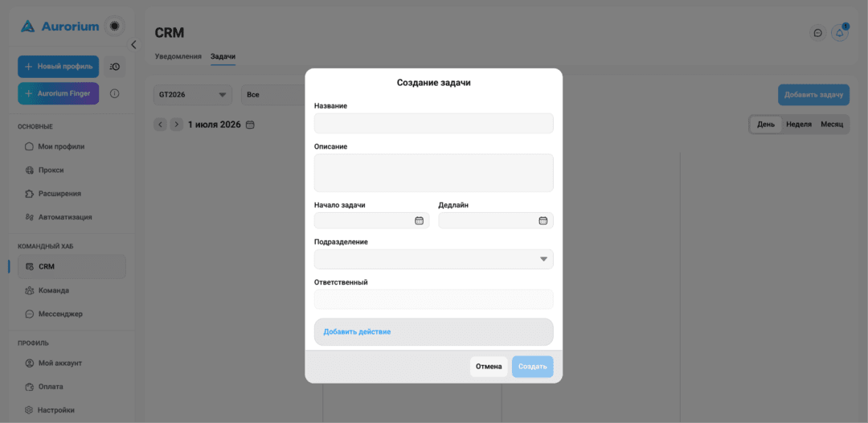The height and width of the screenshot is (423, 868).
Task: Select the День view
Action: tap(766, 125)
